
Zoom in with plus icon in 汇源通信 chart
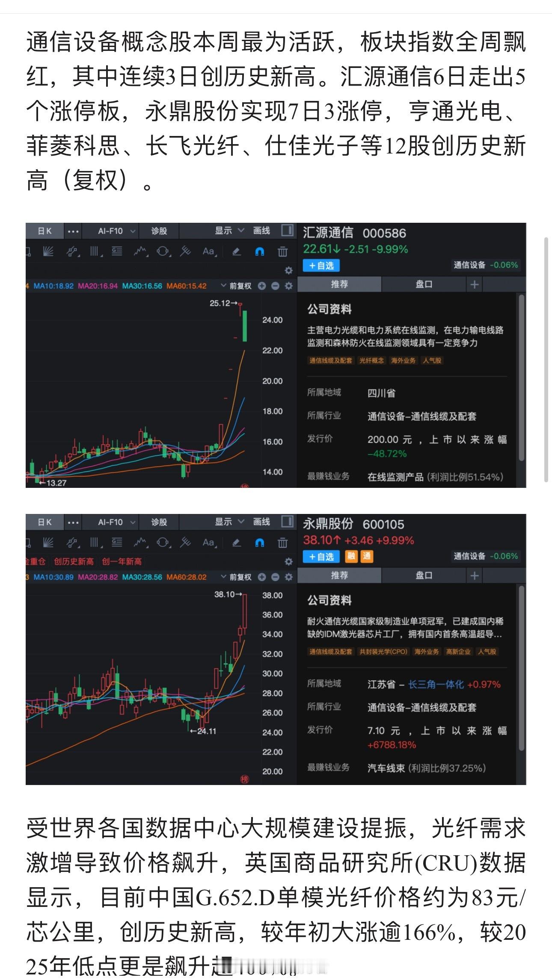point(262,286)
